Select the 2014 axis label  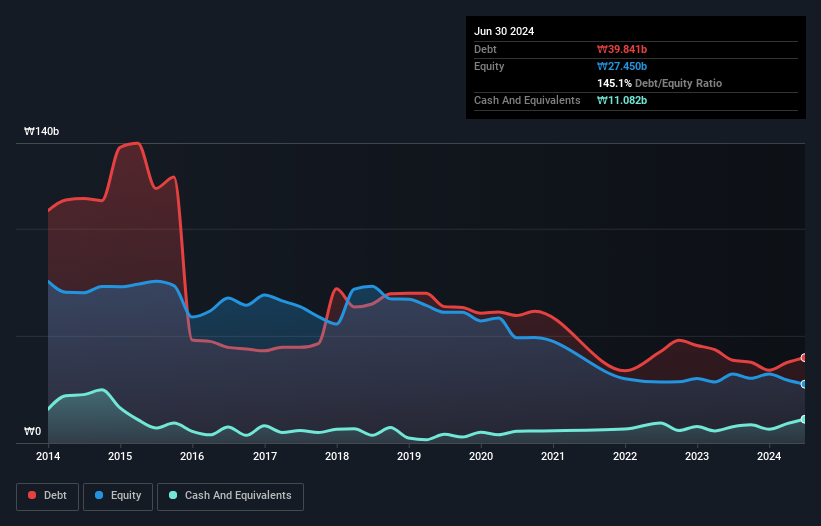[48, 456]
